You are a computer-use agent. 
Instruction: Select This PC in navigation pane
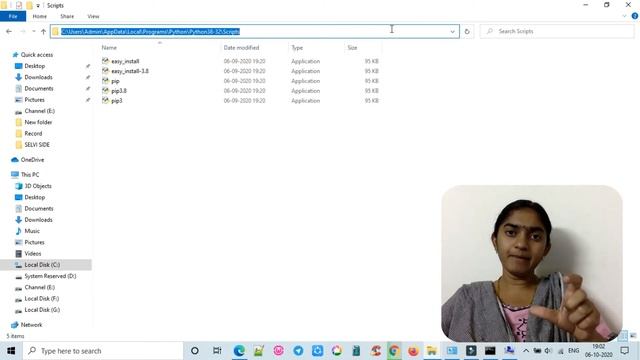tap(30, 175)
